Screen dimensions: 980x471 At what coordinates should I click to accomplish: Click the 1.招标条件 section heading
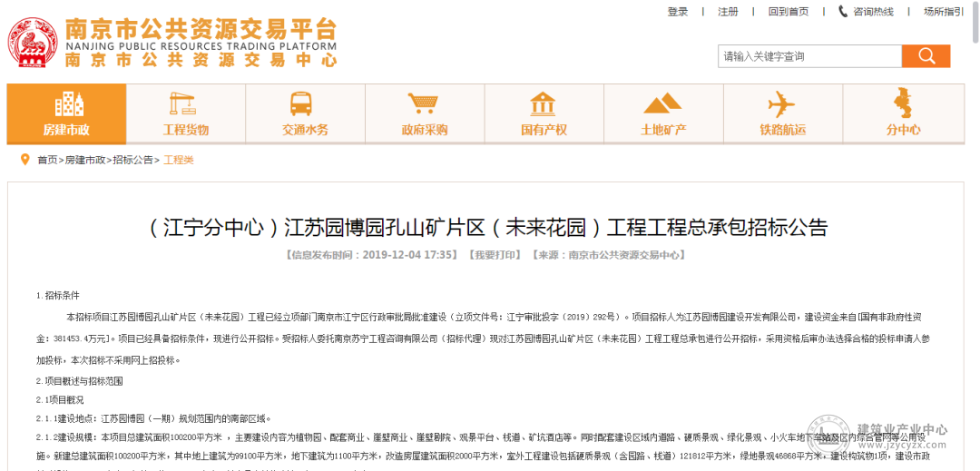(x=57, y=296)
